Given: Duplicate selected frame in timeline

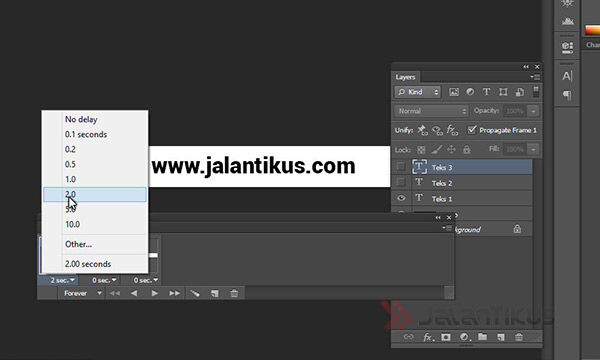Looking at the screenshot, I should (x=215, y=293).
